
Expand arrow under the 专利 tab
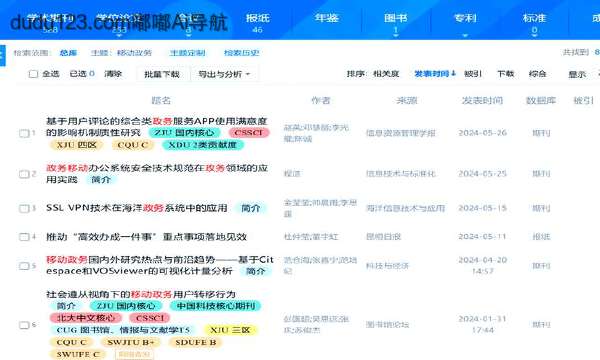pos(465,36)
